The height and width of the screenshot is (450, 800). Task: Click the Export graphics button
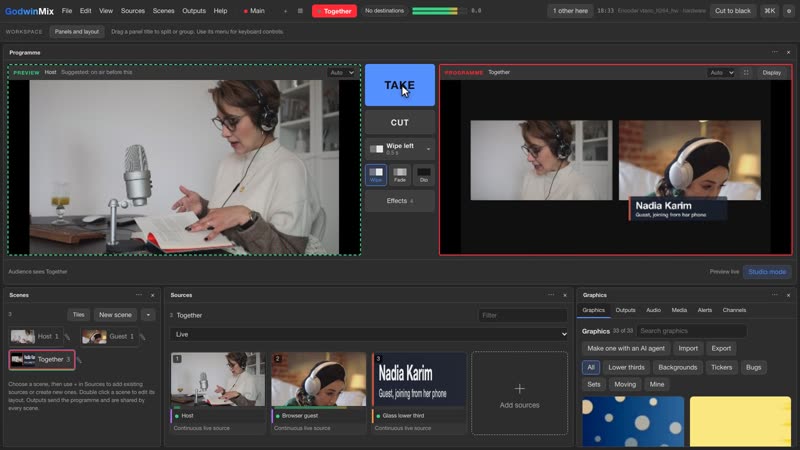pyautogui.click(x=721, y=348)
